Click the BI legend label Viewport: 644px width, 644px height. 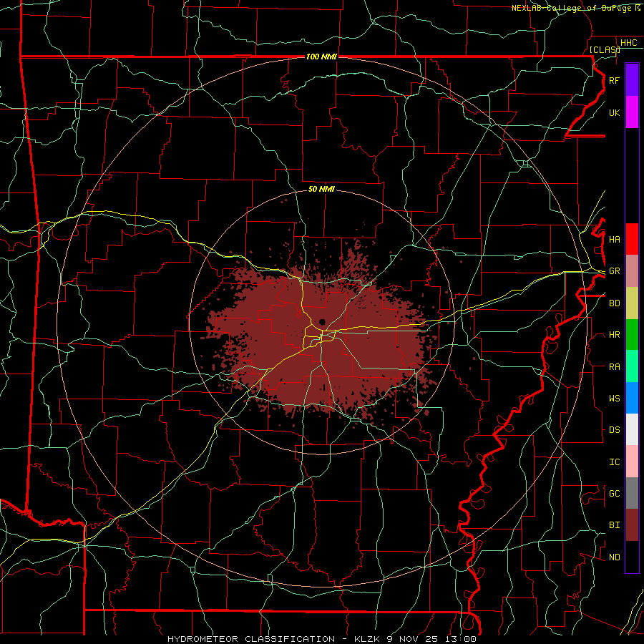coord(614,525)
